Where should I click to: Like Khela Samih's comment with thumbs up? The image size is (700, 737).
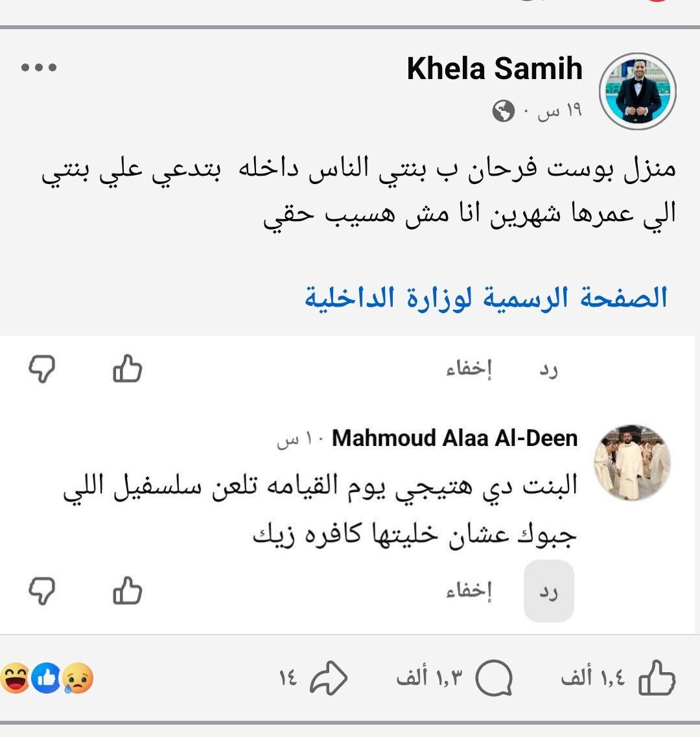click(x=127, y=369)
